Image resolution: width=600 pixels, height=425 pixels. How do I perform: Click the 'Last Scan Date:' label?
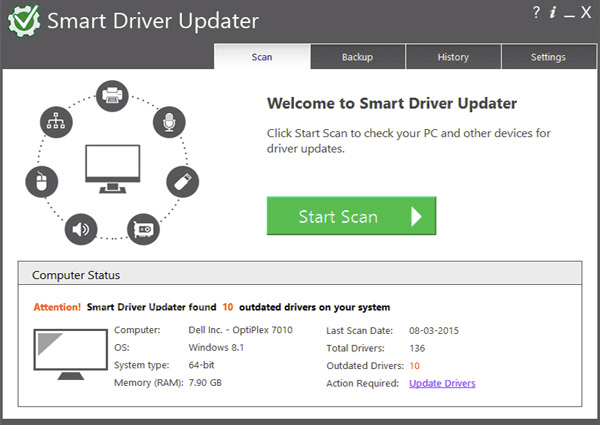tap(359, 331)
